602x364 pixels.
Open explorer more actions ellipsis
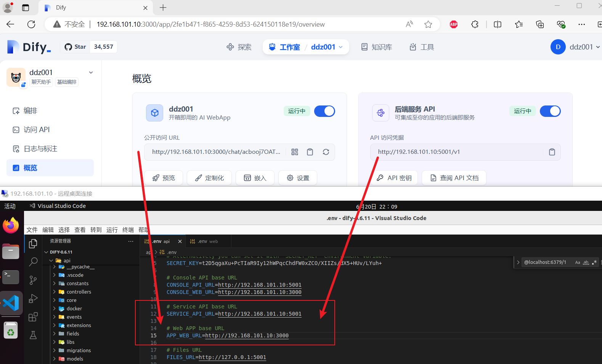click(x=131, y=241)
